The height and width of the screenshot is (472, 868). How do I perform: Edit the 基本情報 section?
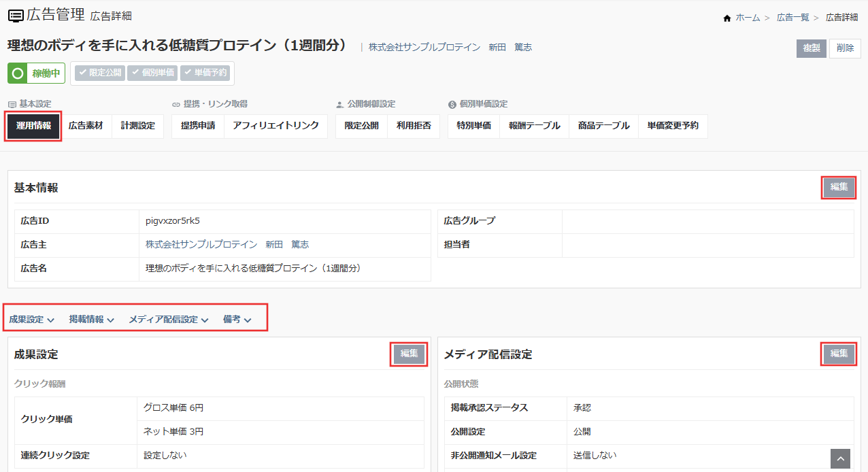[839, 188]
